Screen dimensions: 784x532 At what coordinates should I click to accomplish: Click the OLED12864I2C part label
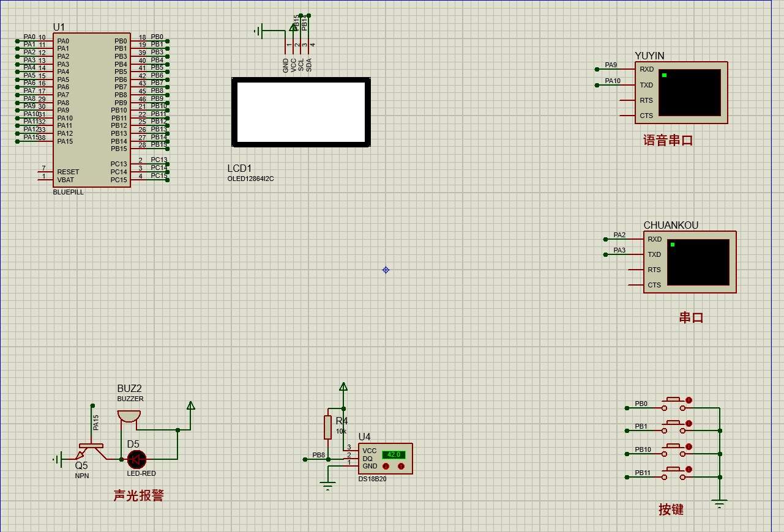(251, 179)
